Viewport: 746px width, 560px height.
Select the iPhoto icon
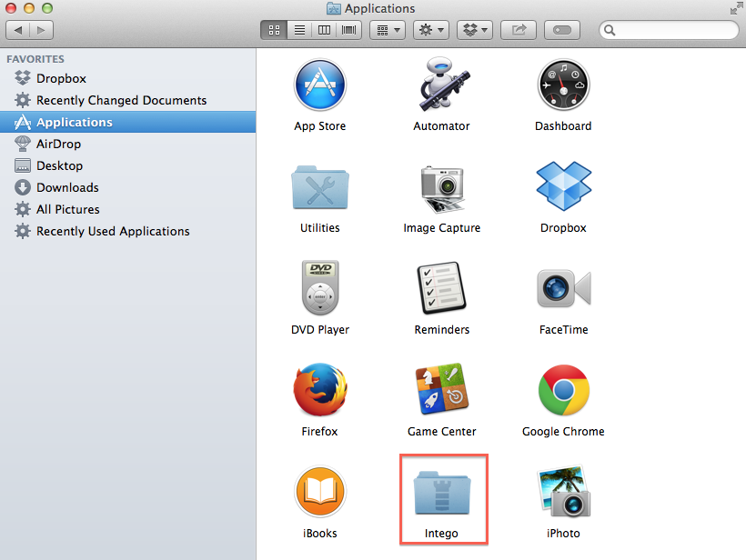tap(563, 491)
